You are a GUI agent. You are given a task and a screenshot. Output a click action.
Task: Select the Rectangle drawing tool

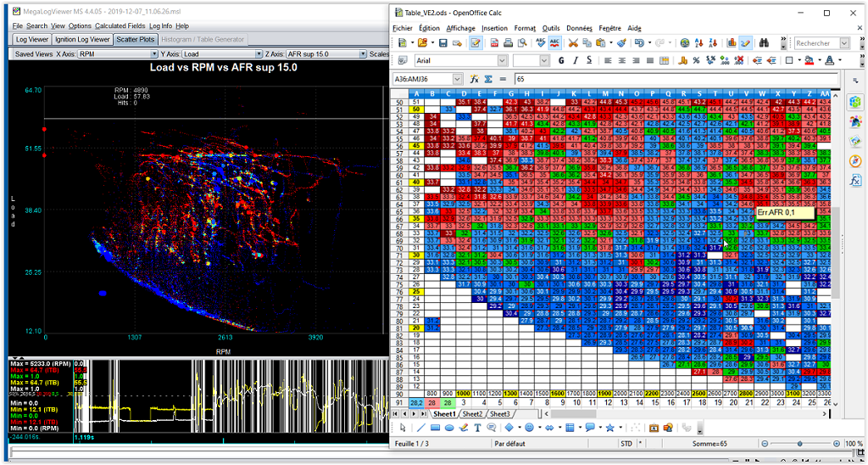tap(435, 428)
